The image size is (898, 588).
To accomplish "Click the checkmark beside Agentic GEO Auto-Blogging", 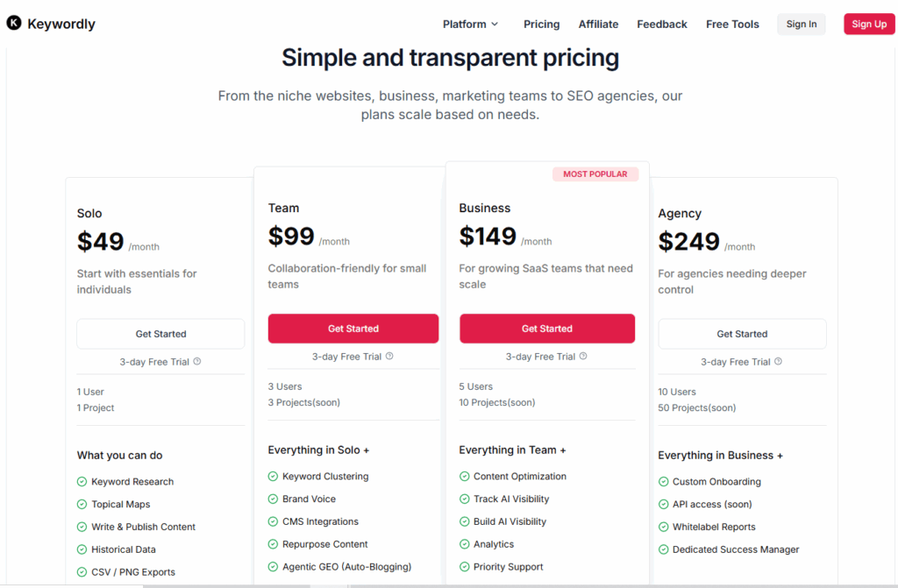I will tap(273, 566).
